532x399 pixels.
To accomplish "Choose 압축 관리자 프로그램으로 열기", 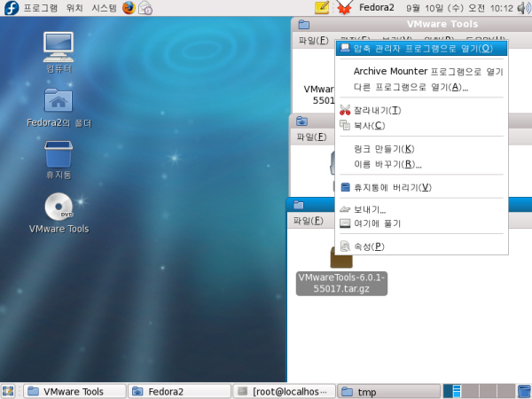I will tap(421, 49).
